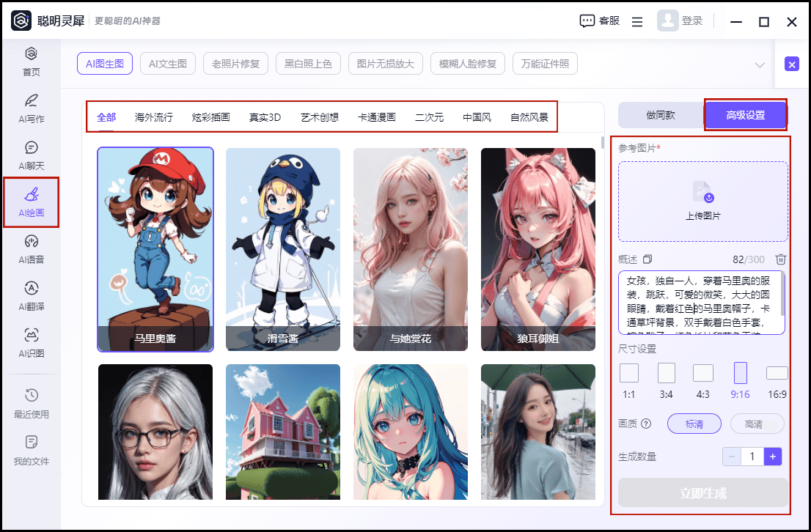Open the AI写作 writing tool in sidebar
811x532 pixels.
(x=32, y=108)
